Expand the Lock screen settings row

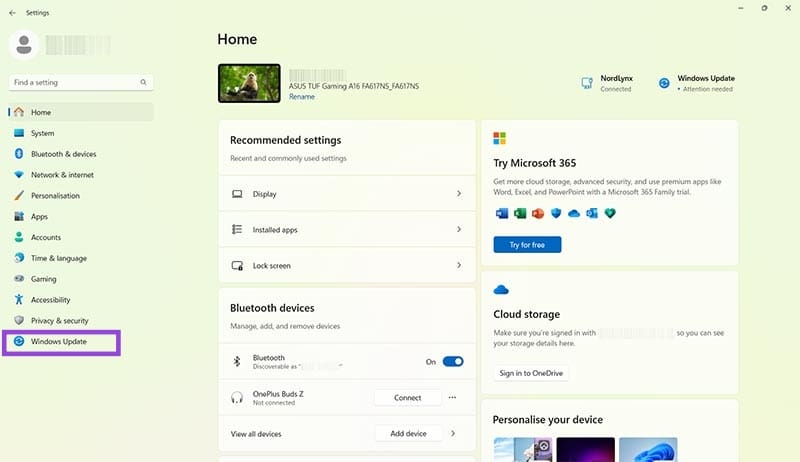[459, 265]
